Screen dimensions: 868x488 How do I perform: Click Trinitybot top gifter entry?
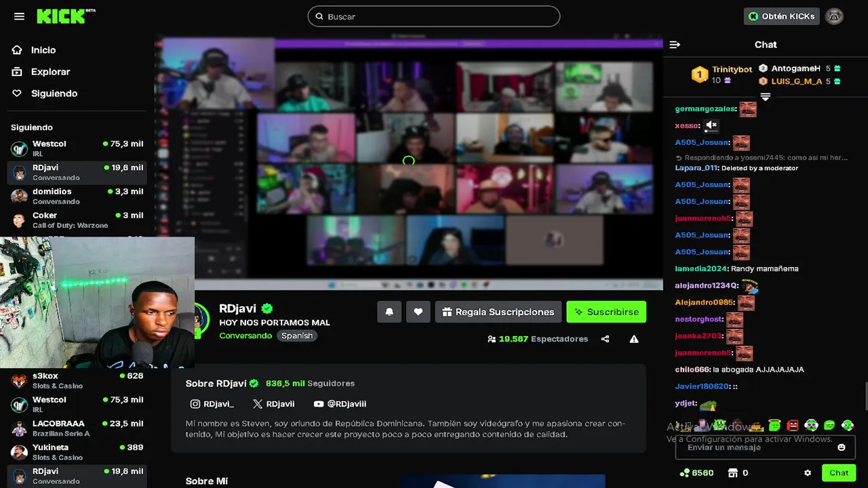click(x=722, y=75)
